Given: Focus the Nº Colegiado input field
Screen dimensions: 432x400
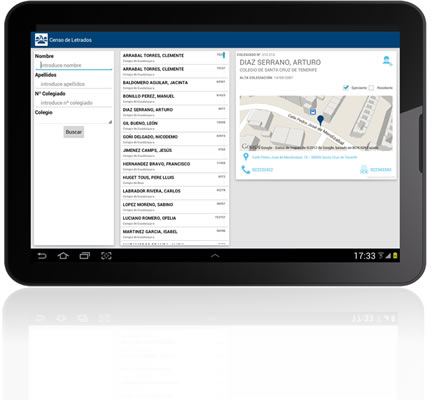Looking at the screenshot, I should pyautogui.click(x=74, y=103).
